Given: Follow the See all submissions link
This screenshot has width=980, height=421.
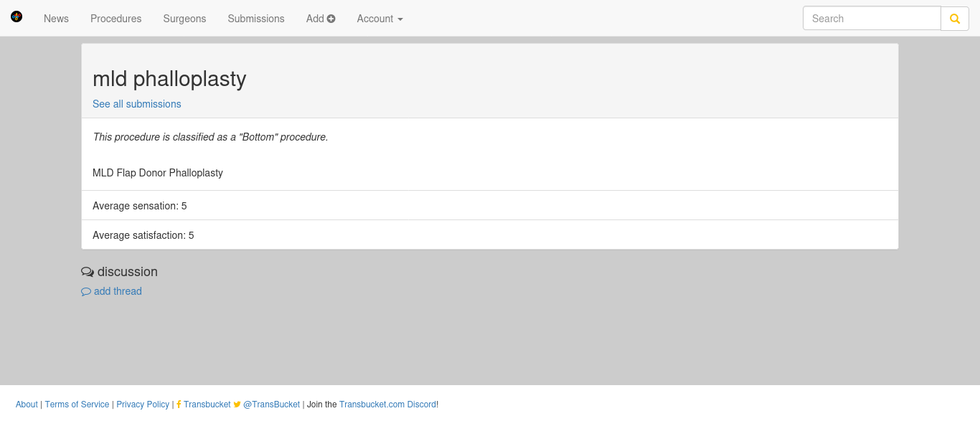Looking at the screenshot, I should coord(137,104).
